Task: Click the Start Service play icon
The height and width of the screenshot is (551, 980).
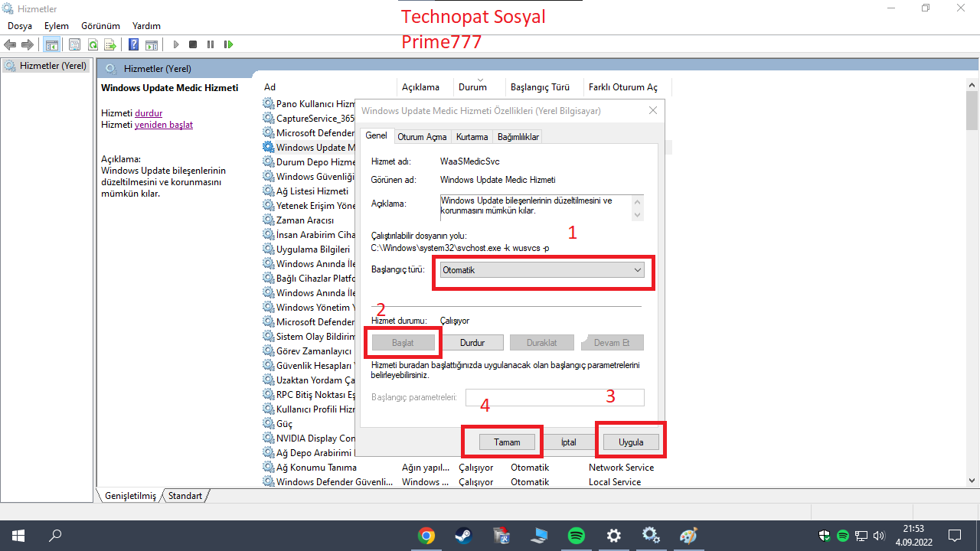Action: click(176, 44)
